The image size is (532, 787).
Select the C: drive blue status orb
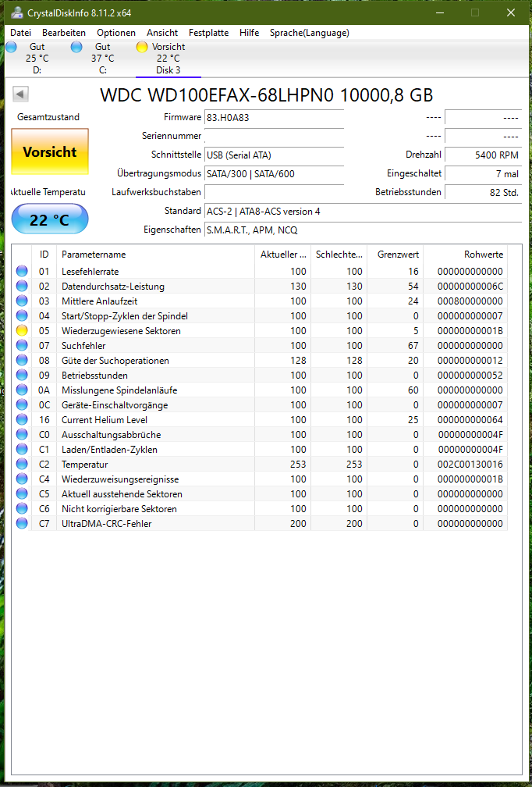click(x=76, y=47)
